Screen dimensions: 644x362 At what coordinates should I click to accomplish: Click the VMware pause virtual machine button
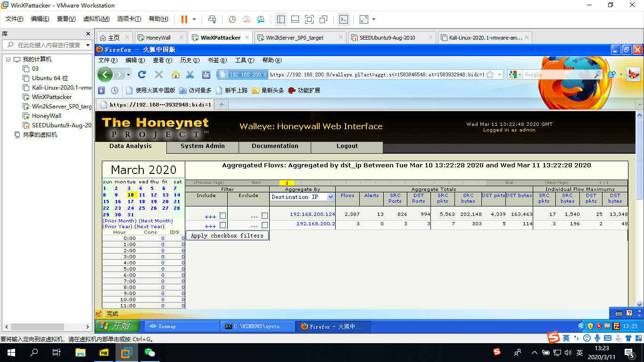tap(184, 19)
